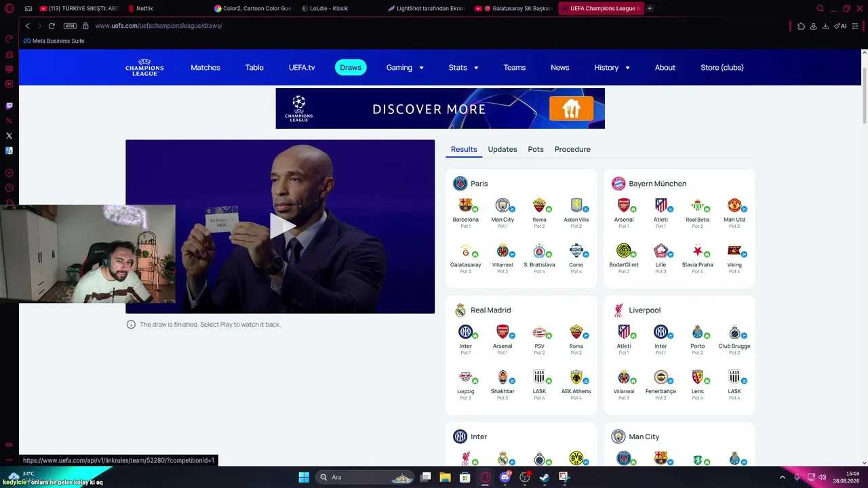Click the Shakhtar crest under Real Madrid
868x488 pixels.
pyautogui.click(x=502, y=377)
